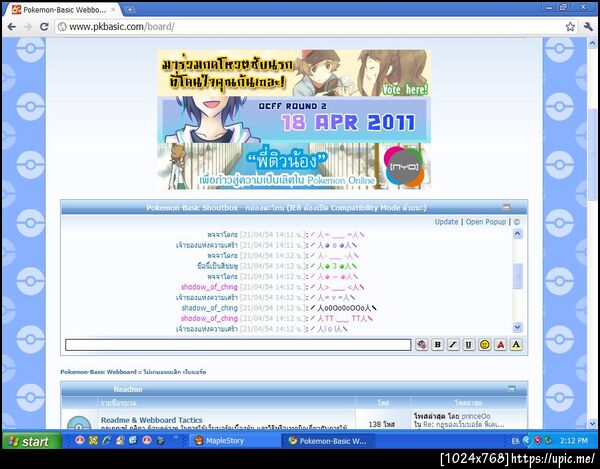Click the Pokemon-Basic Webboard breadcrumb link

click(98, 372)
